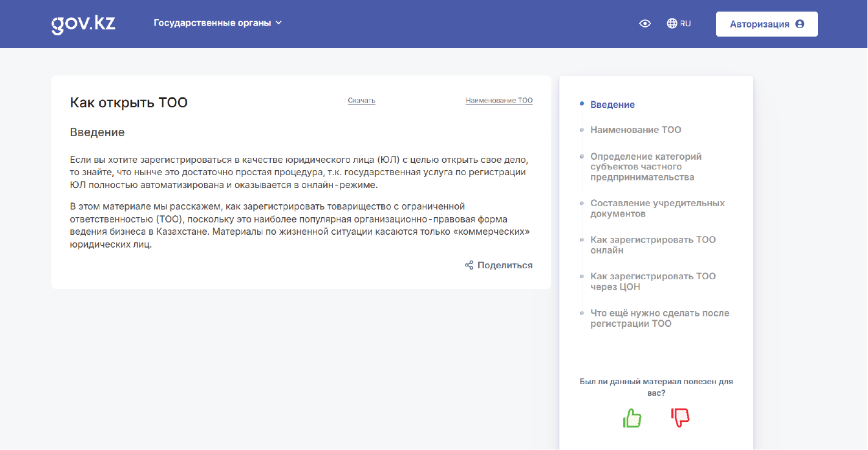Open the Наименование ТОО link at top

click(499, 101)
